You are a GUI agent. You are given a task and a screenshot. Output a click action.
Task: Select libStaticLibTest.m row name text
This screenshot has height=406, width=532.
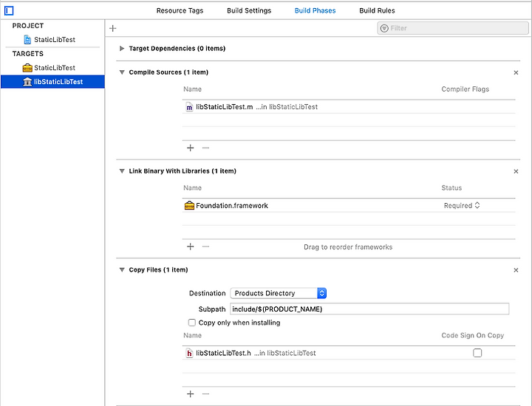tap(225, 107)
